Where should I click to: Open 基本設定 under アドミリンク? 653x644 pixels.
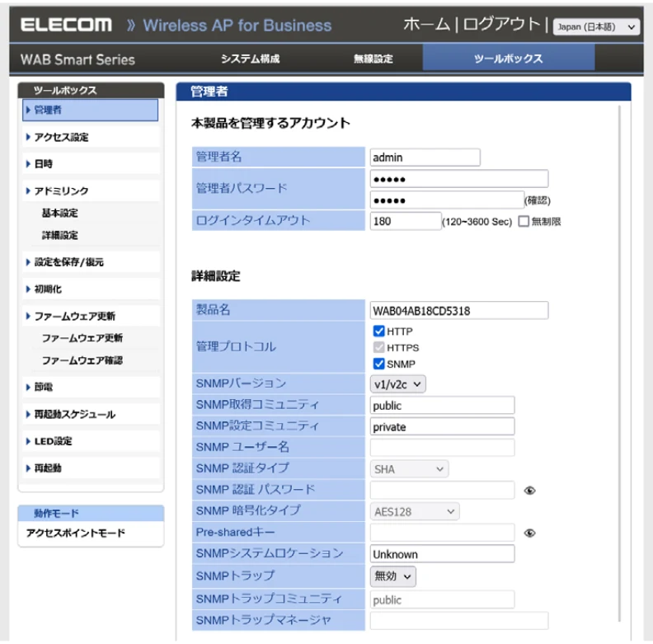[60, 214]
